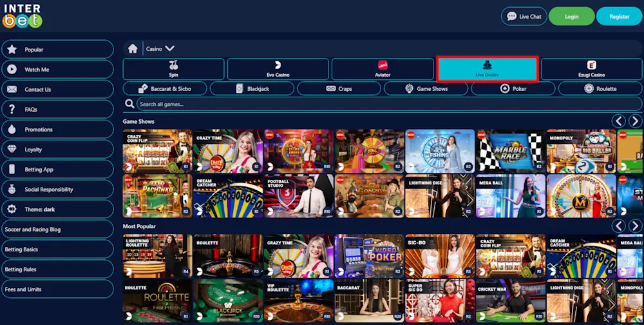
Task: Filter by Baccarat & Sicbo
Action: (165, 88)
